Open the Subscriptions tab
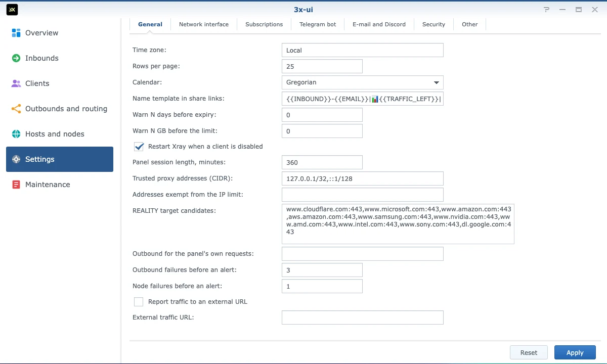The width and height of the screenshot is (607, 364). (x=264, y=24)
